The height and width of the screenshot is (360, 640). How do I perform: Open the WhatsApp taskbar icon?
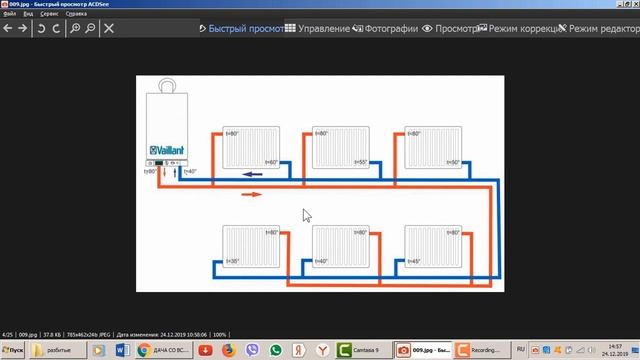[x=276, y=350]
